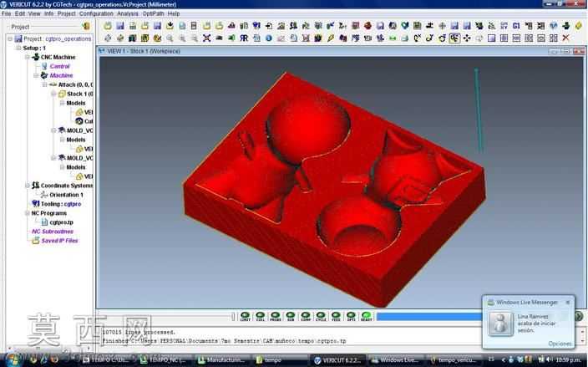Screen dimensions: 588x367
Task: Open the OptiPath menu
Action: 153,13
